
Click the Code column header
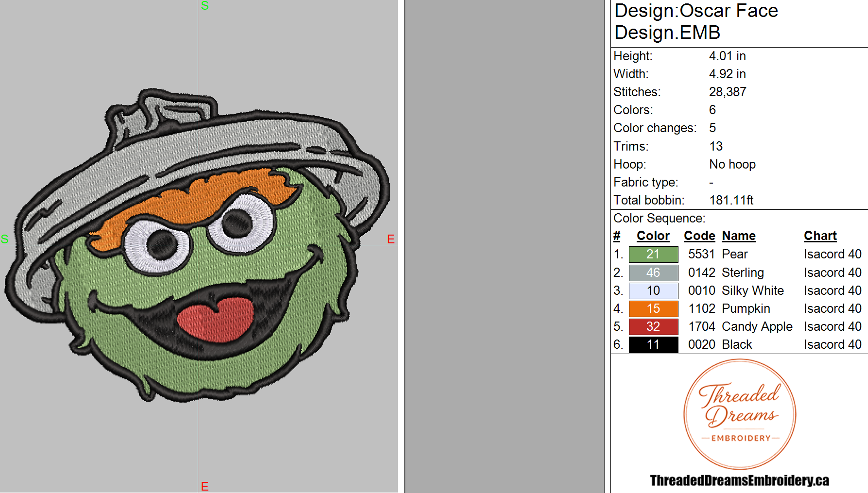pyautogui.click(x=699, y=236)
